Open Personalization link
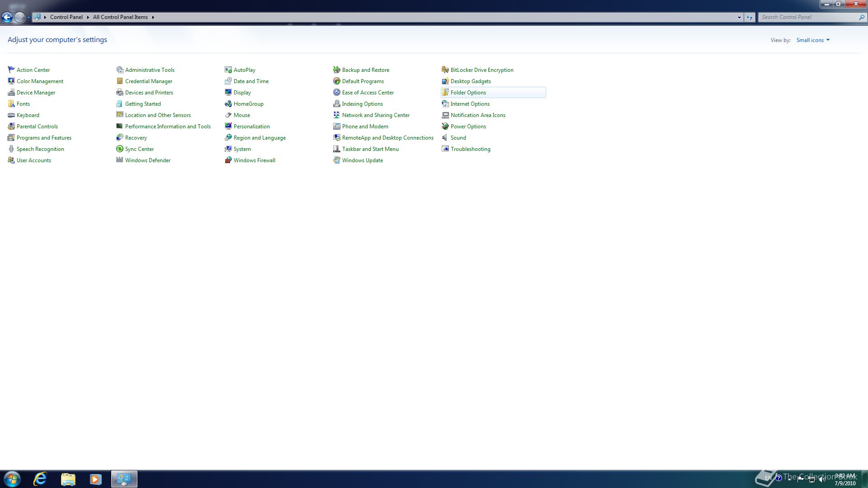The image size is (868, 488). pyautogui.click(x=252, y=127)
